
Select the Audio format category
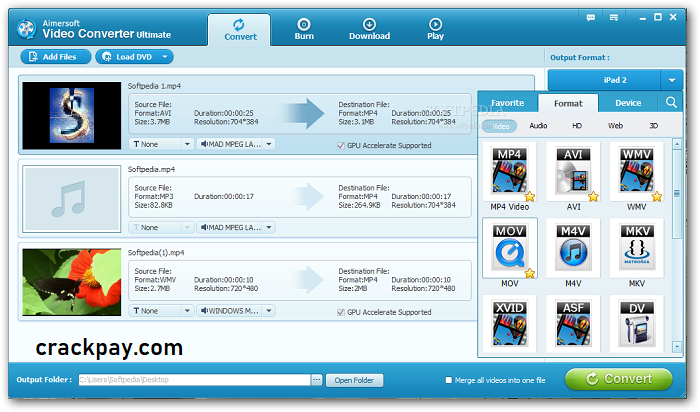pos(538,126)
